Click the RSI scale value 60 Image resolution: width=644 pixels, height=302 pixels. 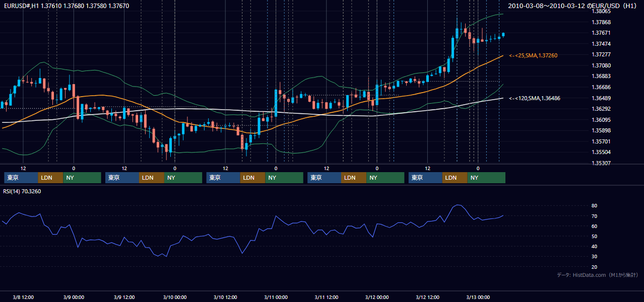(594, 226)
